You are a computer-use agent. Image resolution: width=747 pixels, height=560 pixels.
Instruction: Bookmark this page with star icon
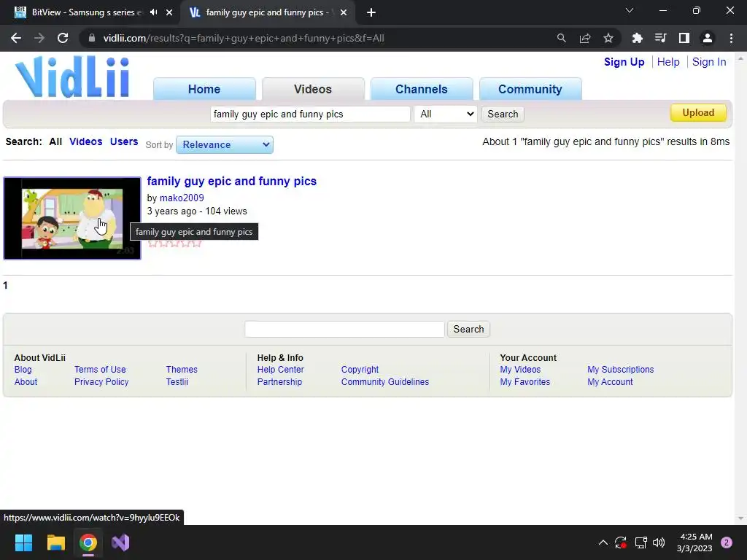tap(608, 38)
